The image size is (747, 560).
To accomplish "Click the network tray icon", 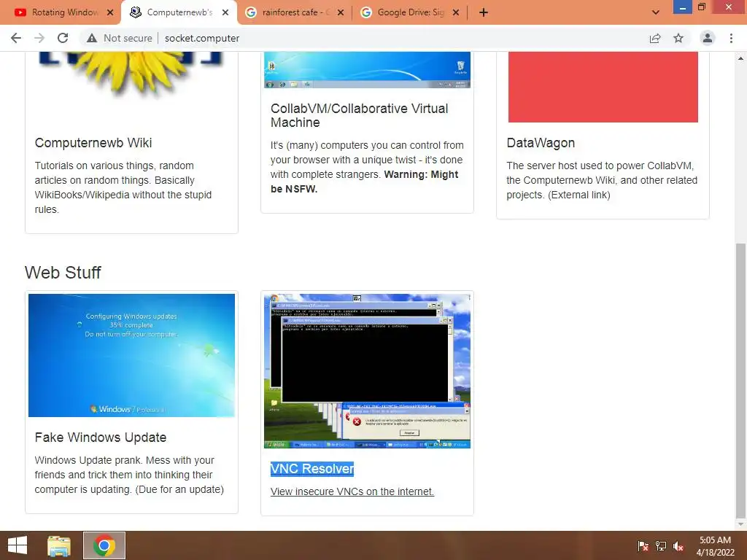I will (661, 545).
